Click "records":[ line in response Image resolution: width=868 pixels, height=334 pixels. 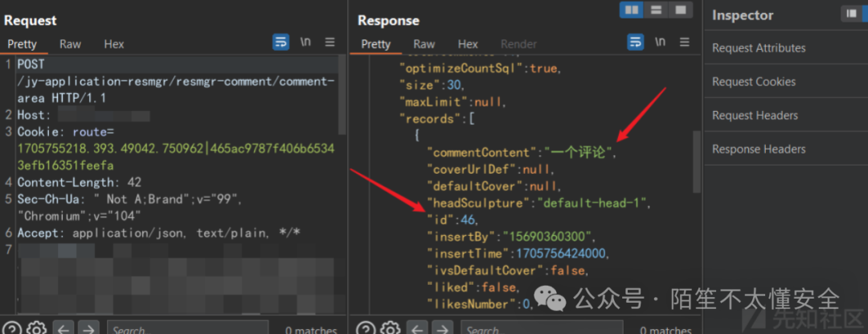click(x=437, y=119)
